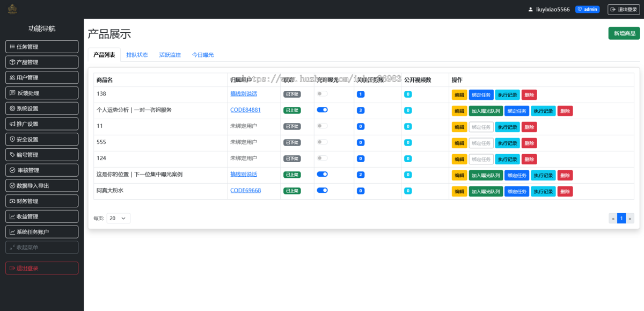Click the green 新增商品 button
Screen dimensions: 644x311
coord(624,33)
